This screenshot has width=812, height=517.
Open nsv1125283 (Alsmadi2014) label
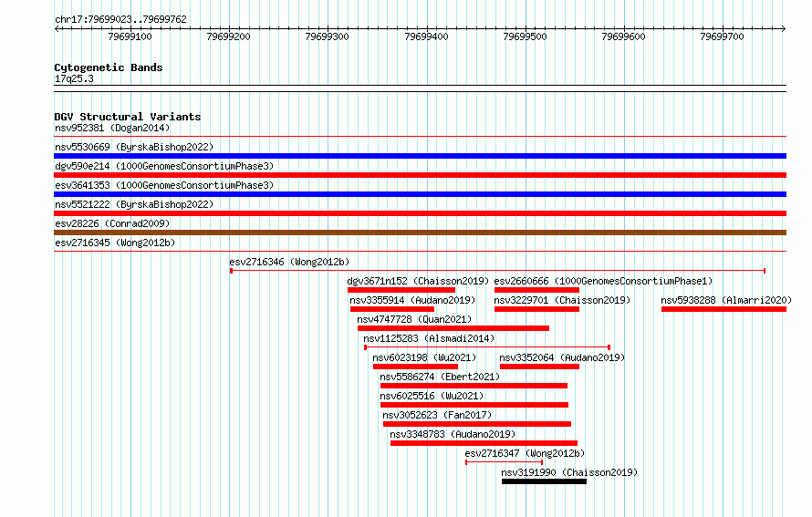point(429,338)
